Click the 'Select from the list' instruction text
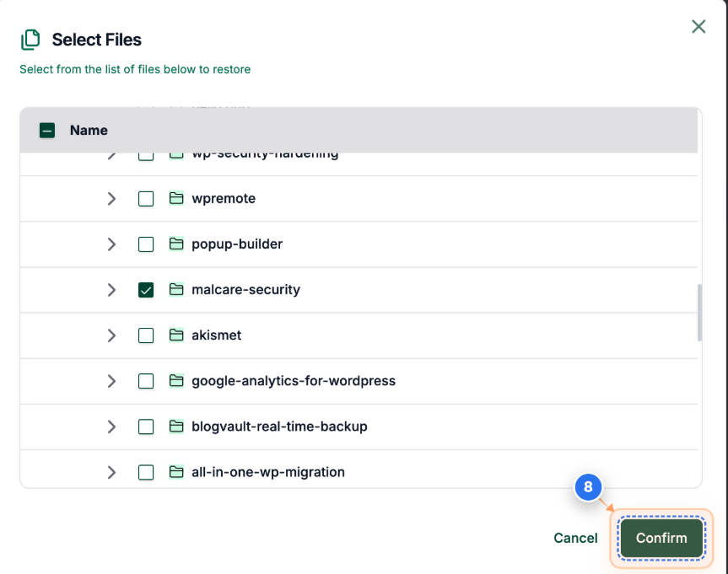Screen dimensions: 728x574 pyautogui.click(x=135, y=70)
